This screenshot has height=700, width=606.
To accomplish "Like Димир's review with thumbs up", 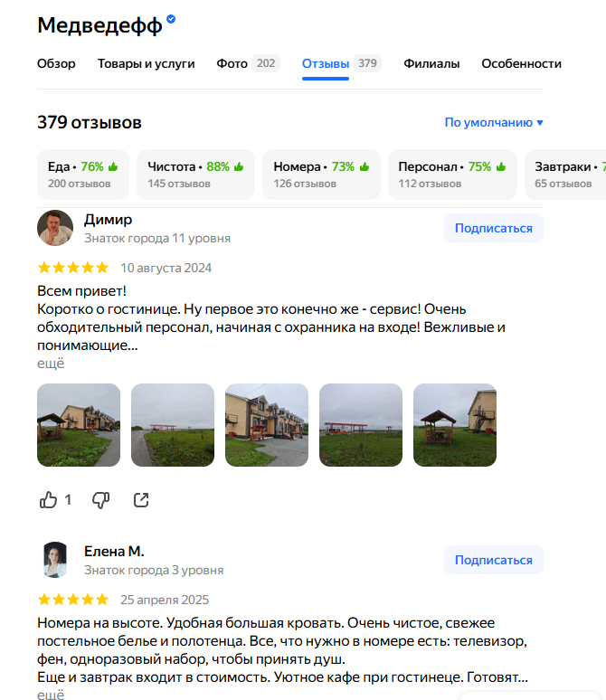I will (x=48, y=500).
